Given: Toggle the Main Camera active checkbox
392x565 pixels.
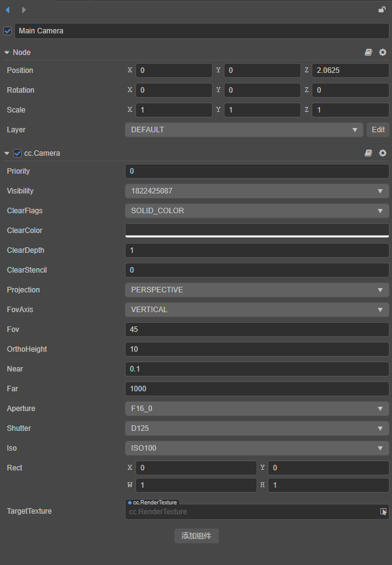Looking at the screenshot, I should click(7, 31).
